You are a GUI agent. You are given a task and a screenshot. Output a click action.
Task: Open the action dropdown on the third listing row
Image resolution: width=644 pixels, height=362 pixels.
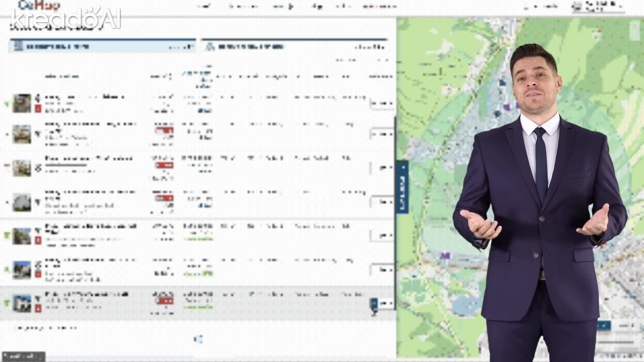click(383, 167)
